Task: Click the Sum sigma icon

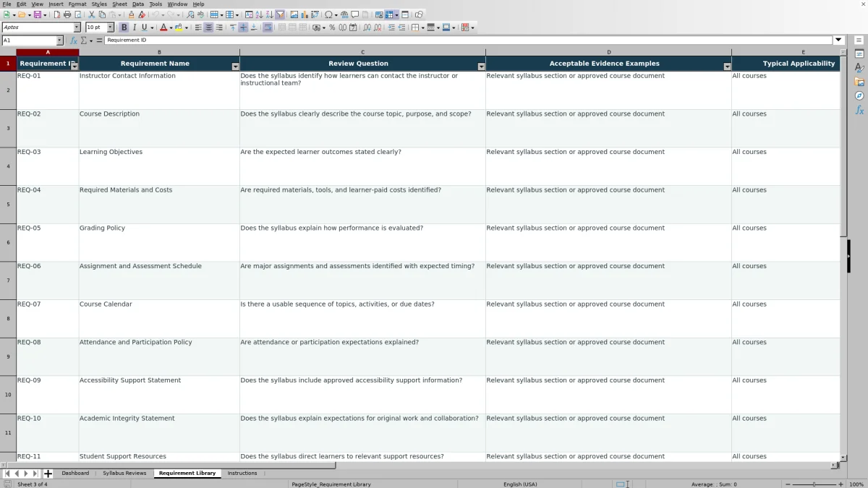Action: coord(83,40)
